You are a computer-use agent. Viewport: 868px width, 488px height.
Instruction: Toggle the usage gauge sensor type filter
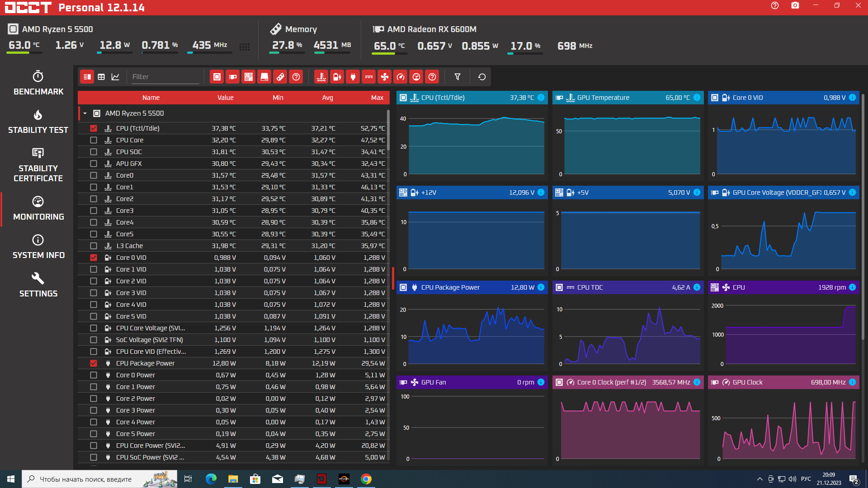[416, 77]
